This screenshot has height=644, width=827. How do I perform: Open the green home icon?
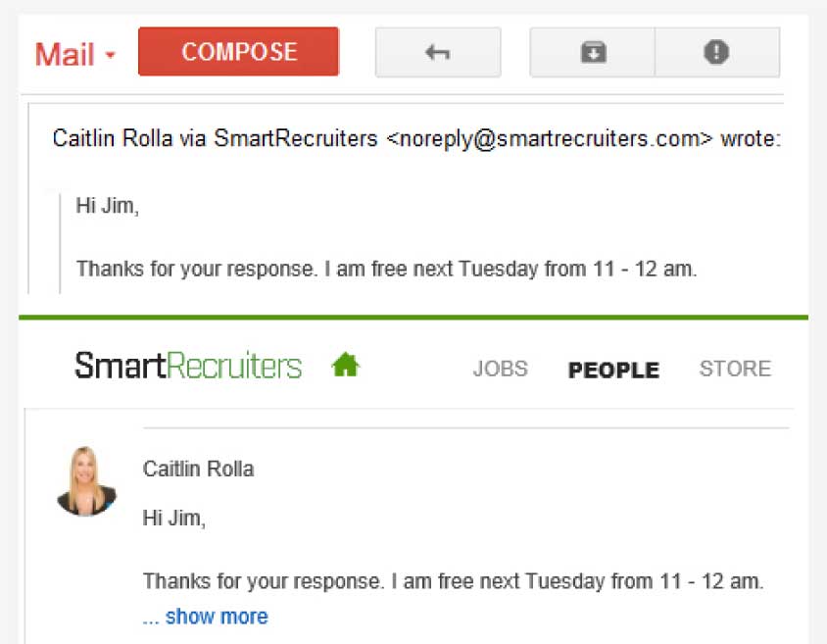(346, 365)
